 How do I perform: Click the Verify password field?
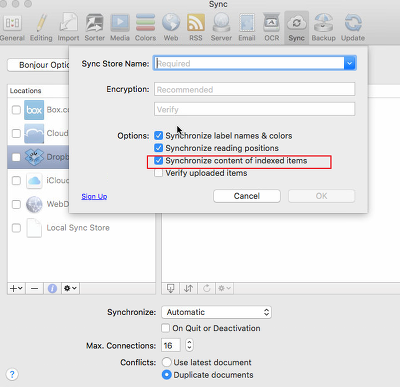pos(255,109)
